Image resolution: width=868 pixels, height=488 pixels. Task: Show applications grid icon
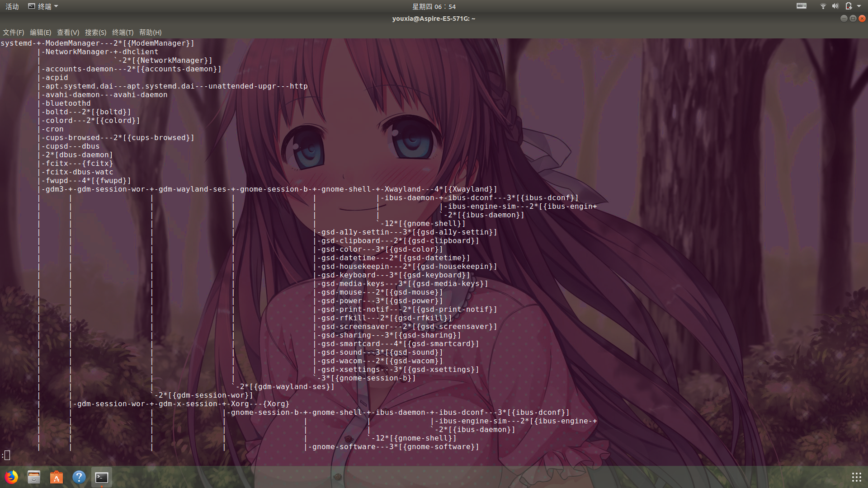[x=856, y=477]
